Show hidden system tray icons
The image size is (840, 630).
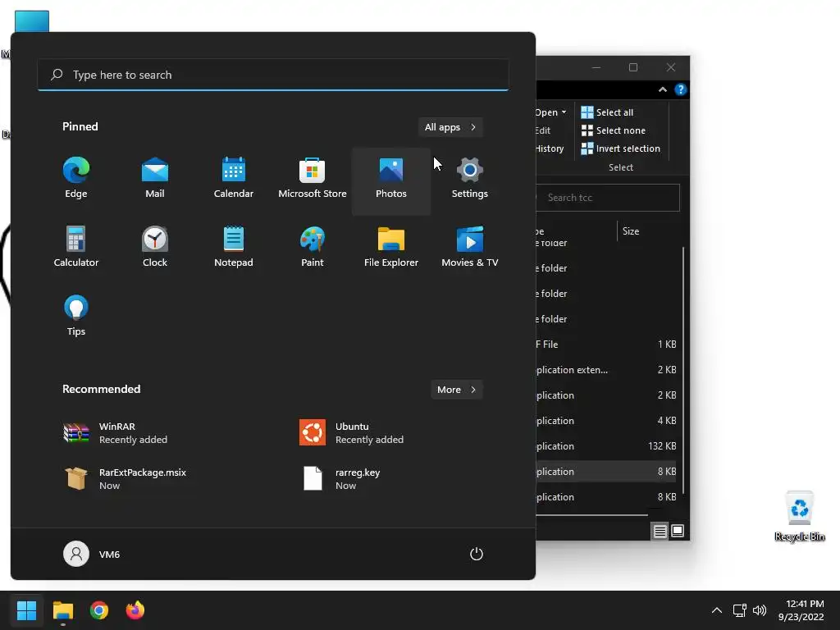[x=716, y=610]
